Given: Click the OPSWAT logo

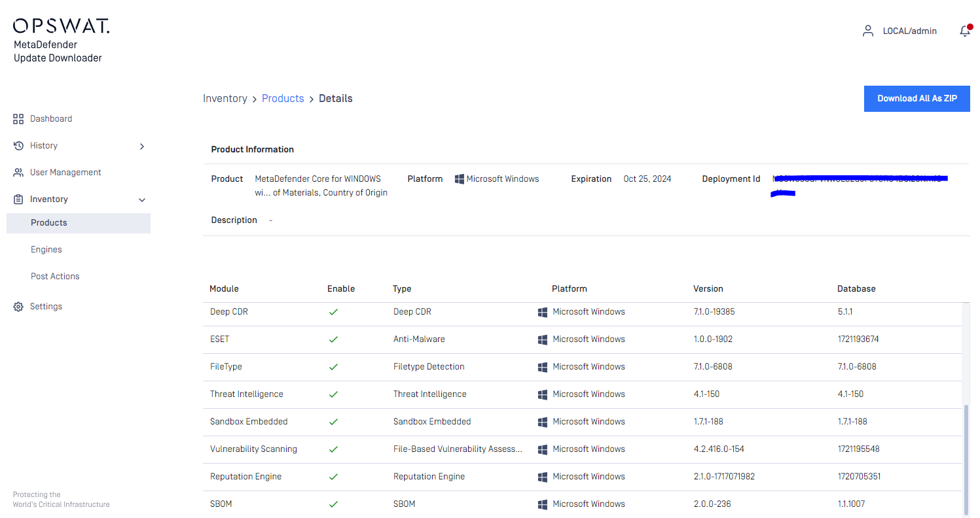Looking at the screenshot, I should (62, 26).
